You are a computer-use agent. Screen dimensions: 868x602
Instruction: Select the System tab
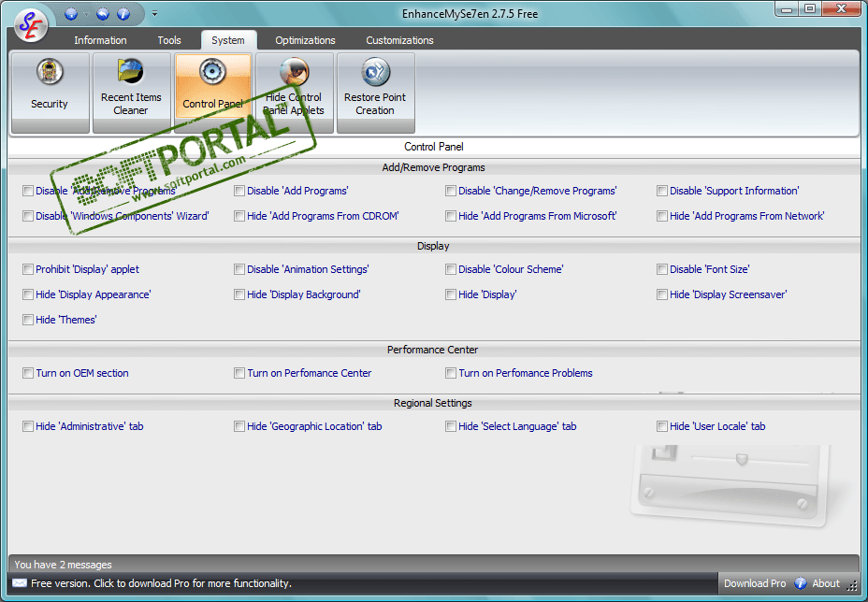(x=228, y=40)
